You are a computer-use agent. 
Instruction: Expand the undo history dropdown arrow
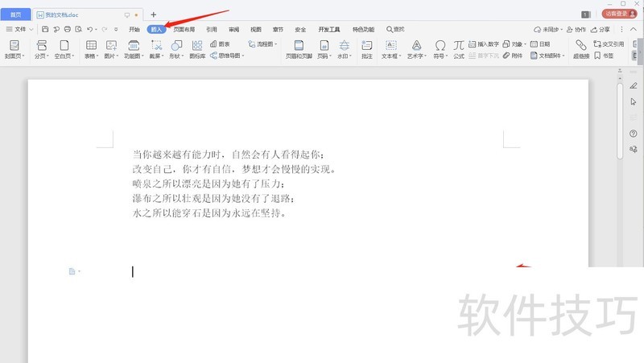tap(96, 29)
